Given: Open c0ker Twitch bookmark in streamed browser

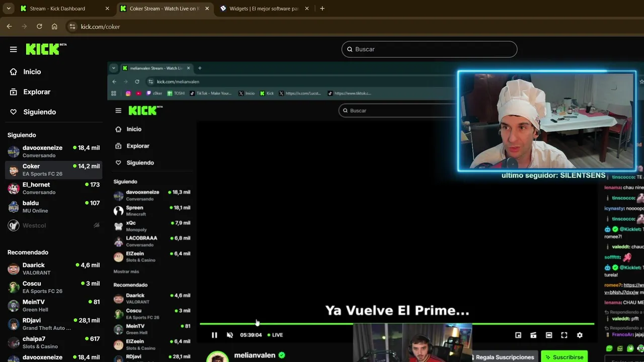Looking at the screenshot, I should pos(154,93).
